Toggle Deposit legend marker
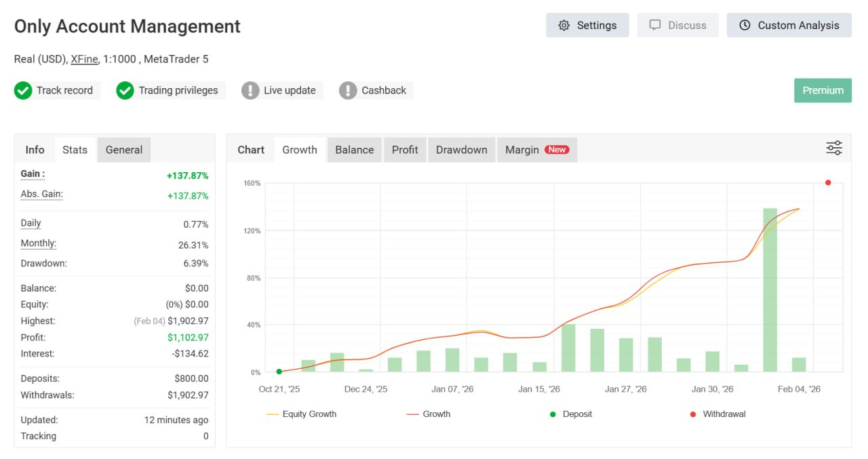868x459 pixels. pos(570,414)
